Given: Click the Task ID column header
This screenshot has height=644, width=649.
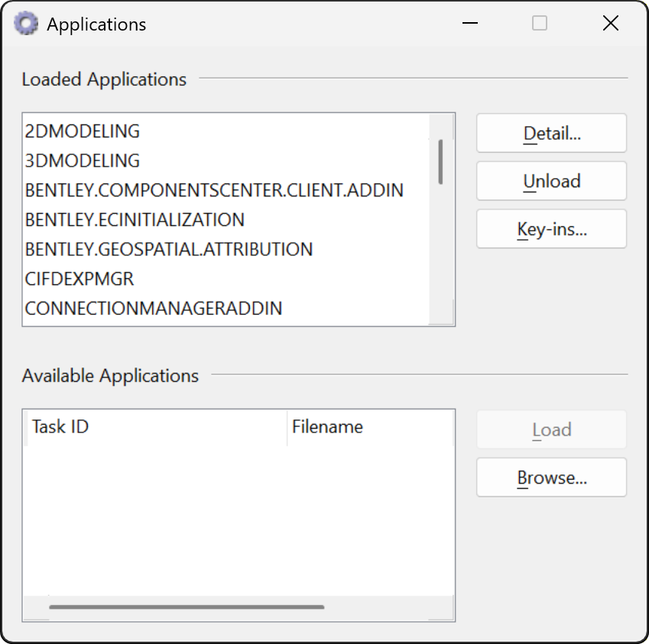Looking at the screenshot, I should tap(155, 427).
